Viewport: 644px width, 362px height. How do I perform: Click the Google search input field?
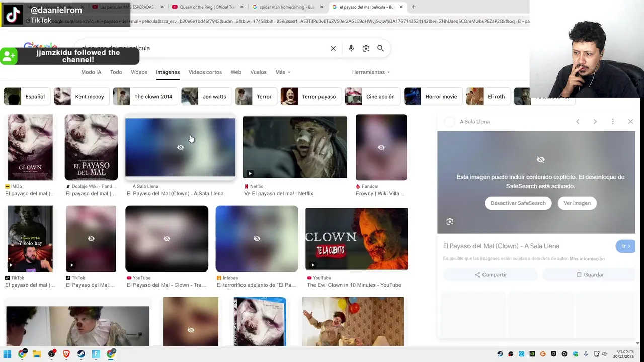point(201,48)
